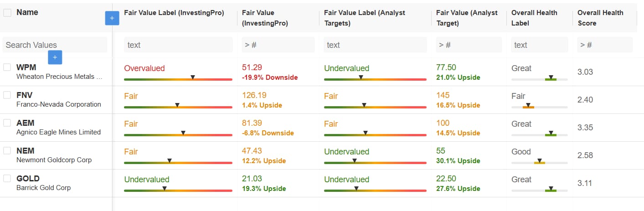The width and height of the screenshot is (644, 211).
Task: Click WPM's Overvalued fair value slider marker
Action: click(x=193, y=77)
